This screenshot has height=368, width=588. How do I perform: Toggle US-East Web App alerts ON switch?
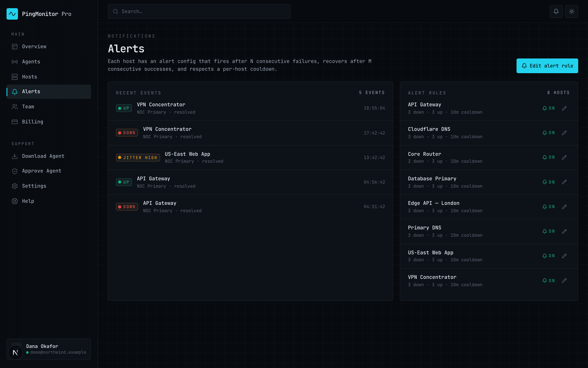(x=549, y=256)
